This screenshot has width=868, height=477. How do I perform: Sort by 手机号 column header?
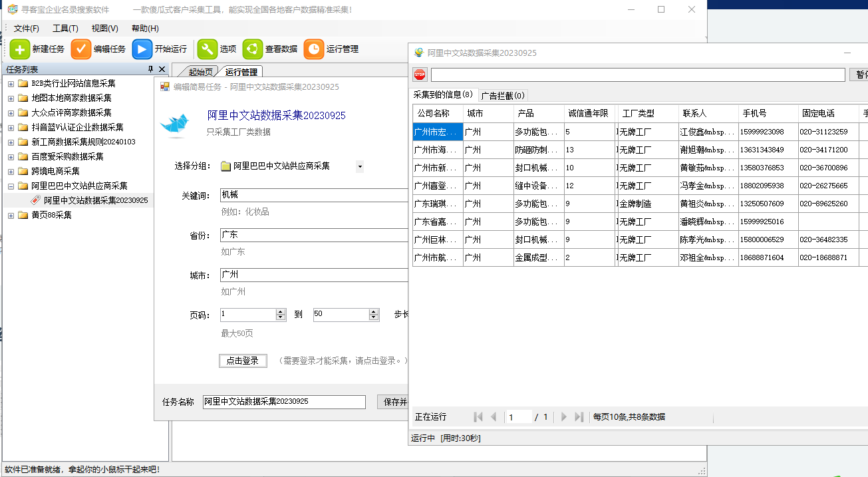[x=768, y=113]
